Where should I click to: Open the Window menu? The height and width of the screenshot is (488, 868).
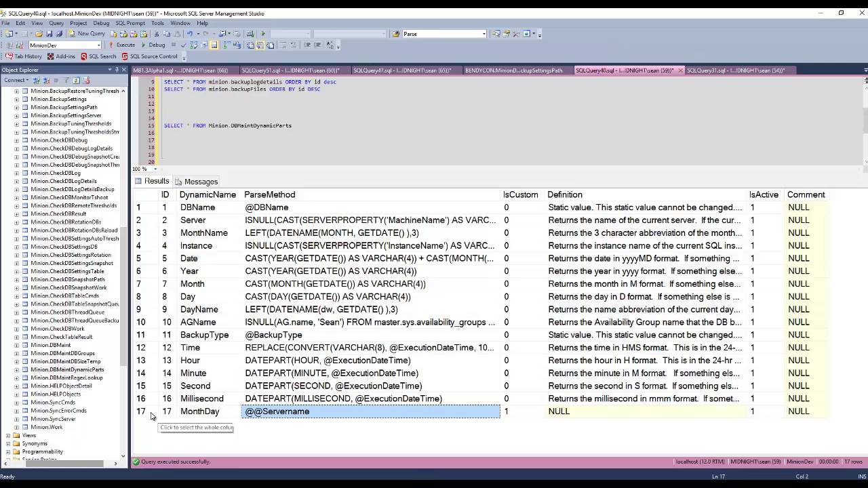click(180, 23)
